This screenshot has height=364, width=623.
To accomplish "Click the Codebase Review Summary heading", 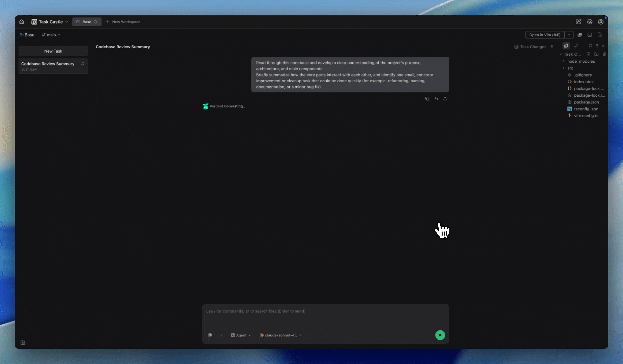I will click(x=123, y=47).
